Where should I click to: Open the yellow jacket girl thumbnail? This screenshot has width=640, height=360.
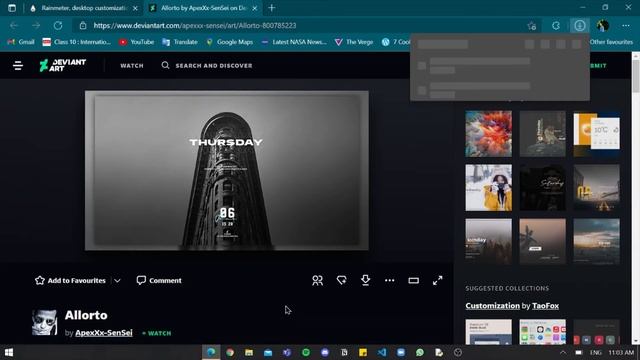click(x=489, y=188)
